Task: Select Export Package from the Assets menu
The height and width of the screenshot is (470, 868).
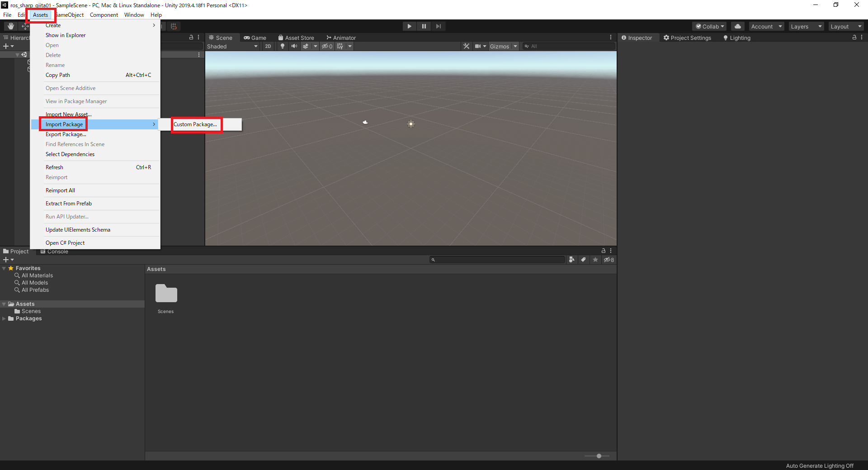Action: (66, 134)
